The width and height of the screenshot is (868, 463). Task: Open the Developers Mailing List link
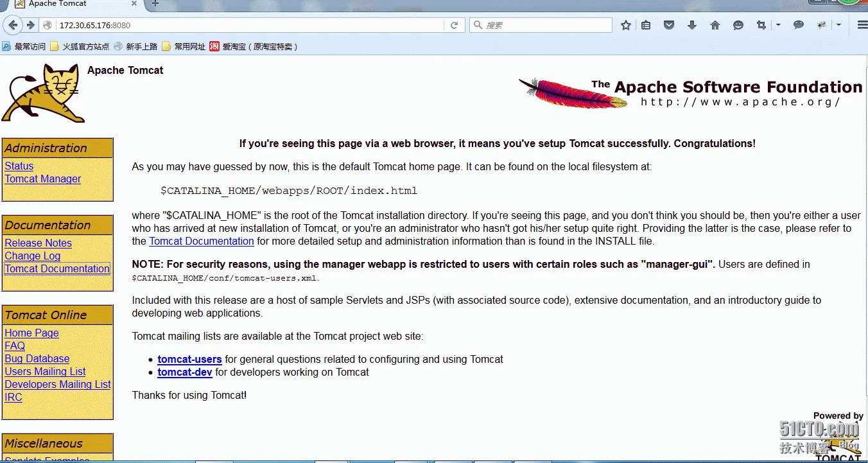(58, 384)
